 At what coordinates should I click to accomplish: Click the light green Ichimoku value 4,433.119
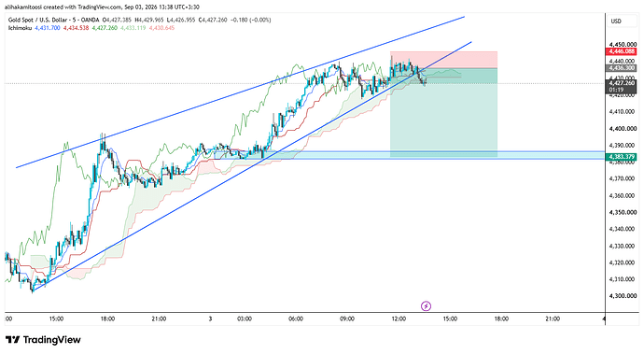pos(133,28)
